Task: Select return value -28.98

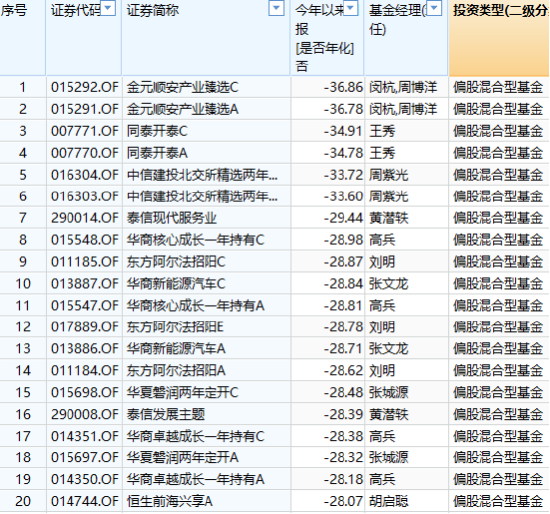Action: (x=343, y=240)
